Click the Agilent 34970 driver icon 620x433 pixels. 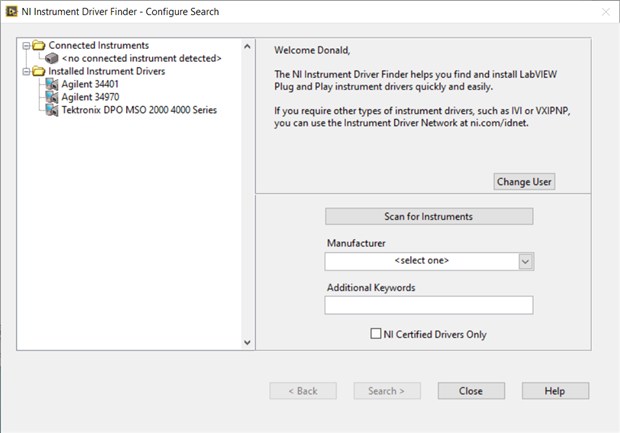pos(52,97)
